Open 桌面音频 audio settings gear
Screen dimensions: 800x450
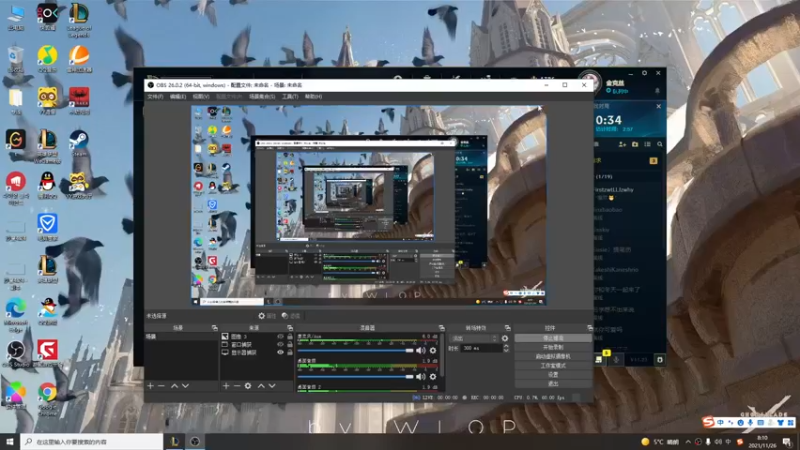point(433,377)
